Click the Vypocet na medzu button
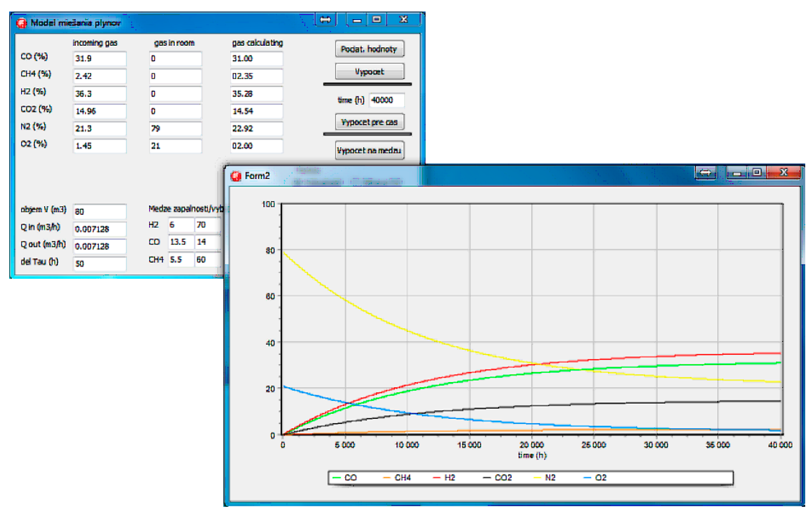The height and width of the screenshot is (520, 812). tap(369, 150)
